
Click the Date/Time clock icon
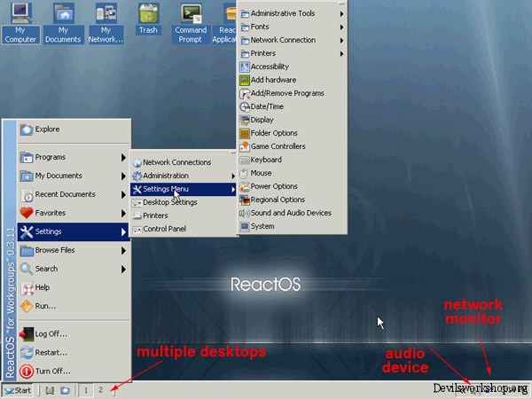[x=245, y=107]
